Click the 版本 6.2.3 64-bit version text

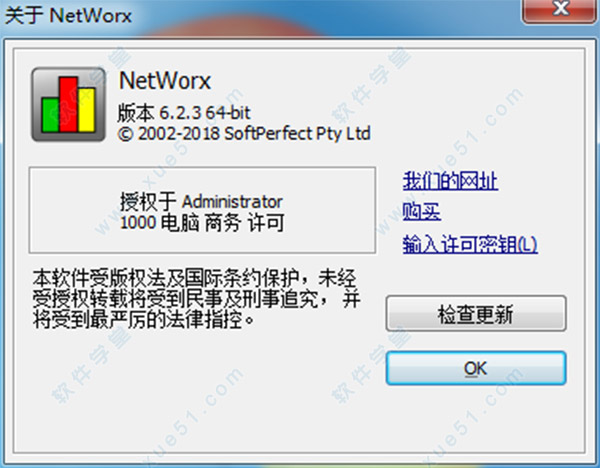(184, 113)
